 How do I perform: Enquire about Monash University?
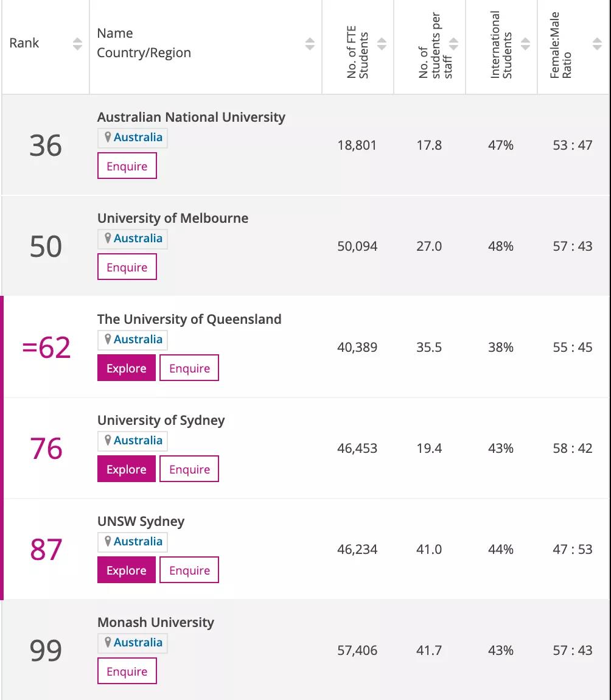pos(127,671)
